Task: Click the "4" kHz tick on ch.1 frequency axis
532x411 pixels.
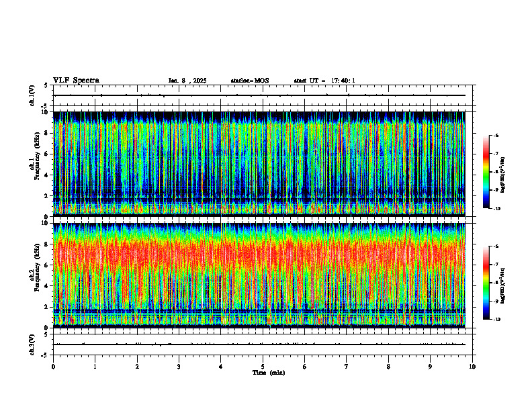Action: [47, 175]
